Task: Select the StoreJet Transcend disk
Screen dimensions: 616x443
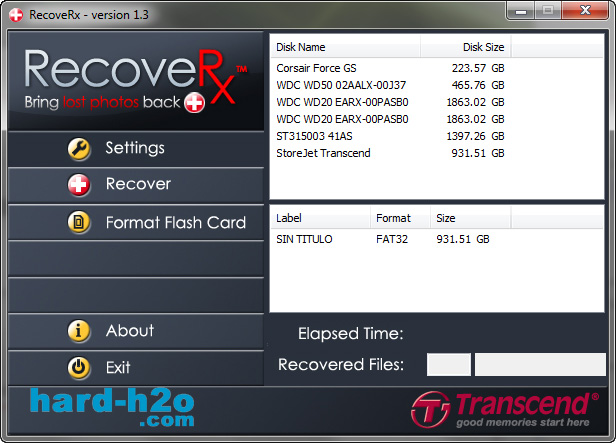Action: (x=323, y=153)
